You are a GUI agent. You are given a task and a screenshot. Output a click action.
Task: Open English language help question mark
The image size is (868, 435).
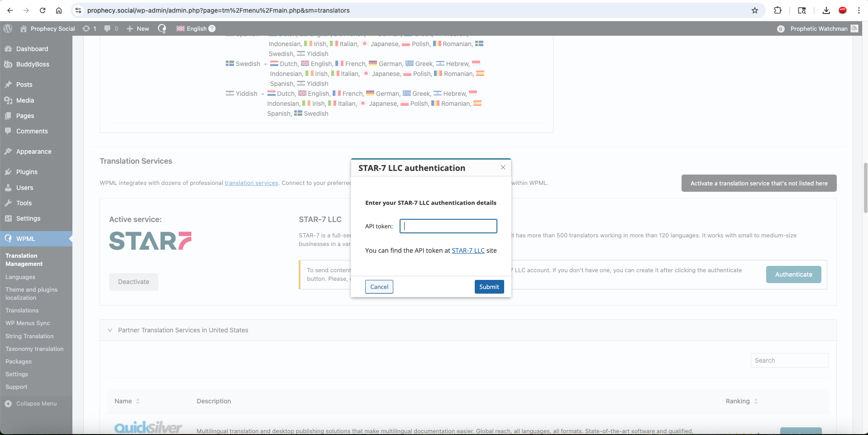click(212, 28)
